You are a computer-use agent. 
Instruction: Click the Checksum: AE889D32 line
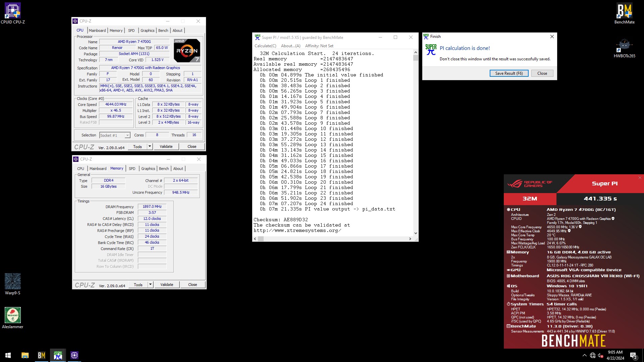click(x=281, y=220)
